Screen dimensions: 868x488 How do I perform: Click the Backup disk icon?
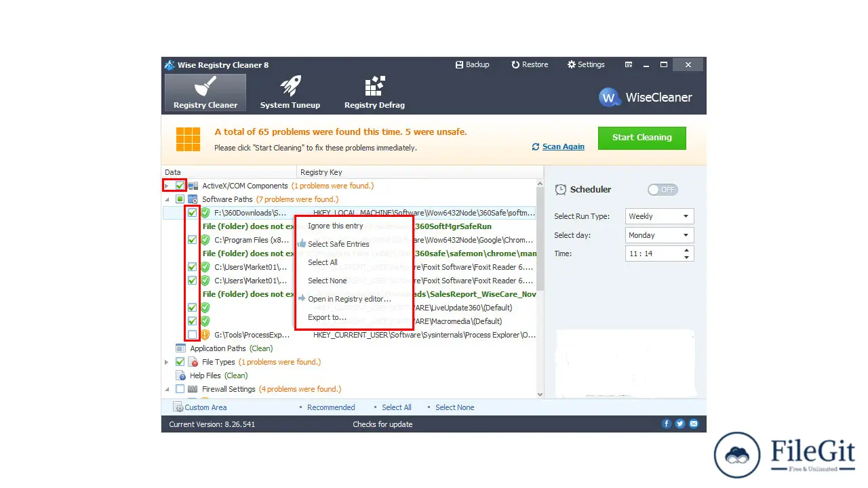click(459, 64)
